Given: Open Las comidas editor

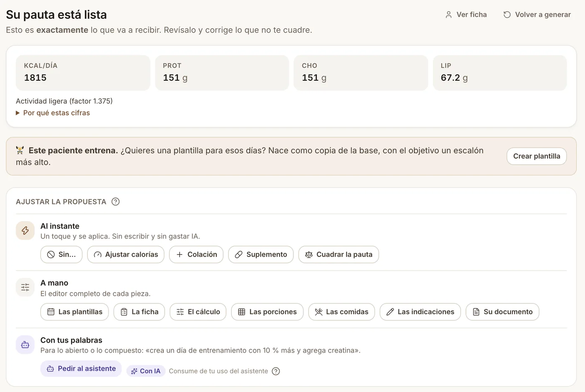Looking at the screenshot, I should 341,312.
